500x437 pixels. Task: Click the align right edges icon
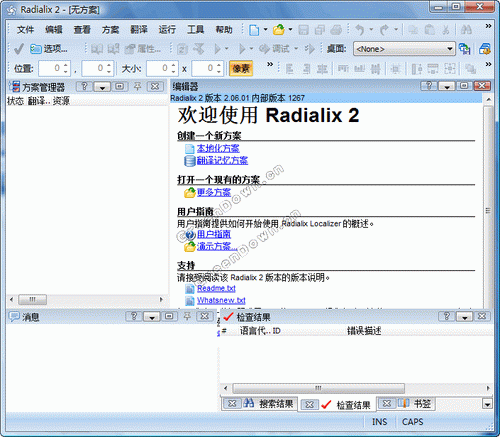pyautogui.click(x=306, y=69)
